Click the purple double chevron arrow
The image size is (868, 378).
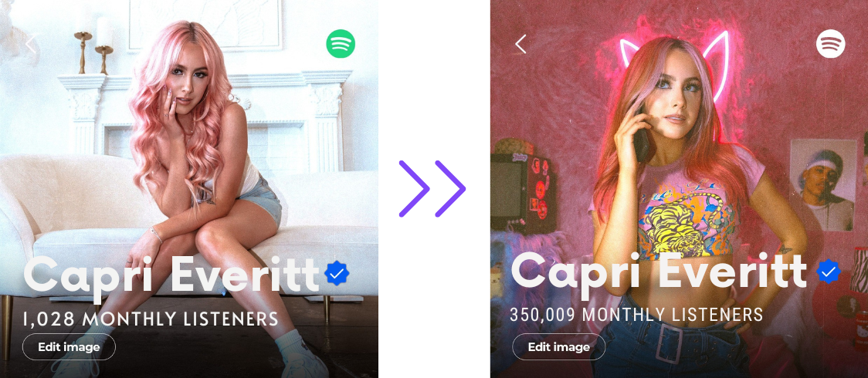click(x=432, y=188)
